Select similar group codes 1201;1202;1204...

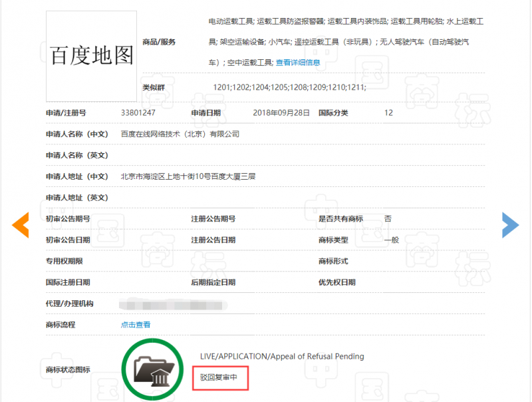pos(290,87)
